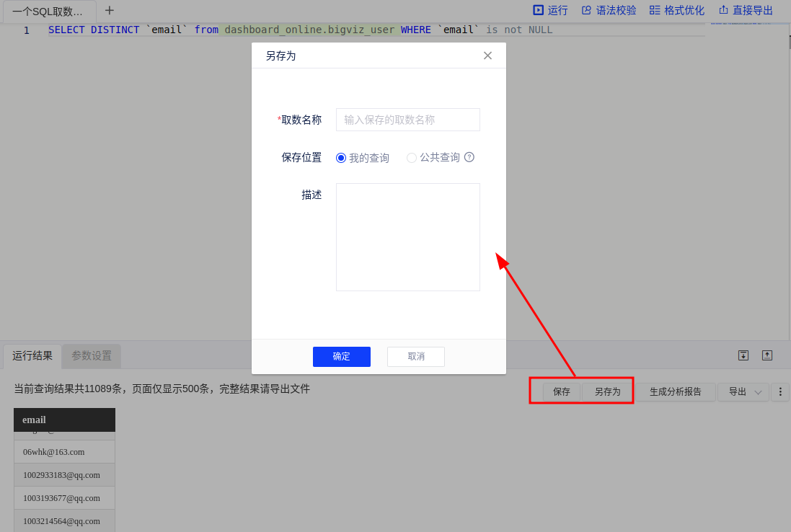Image resolution: width=791 pixels, height=532 pixels.
Task: Click into the 描述 description text area
Action: pos(407,237)
